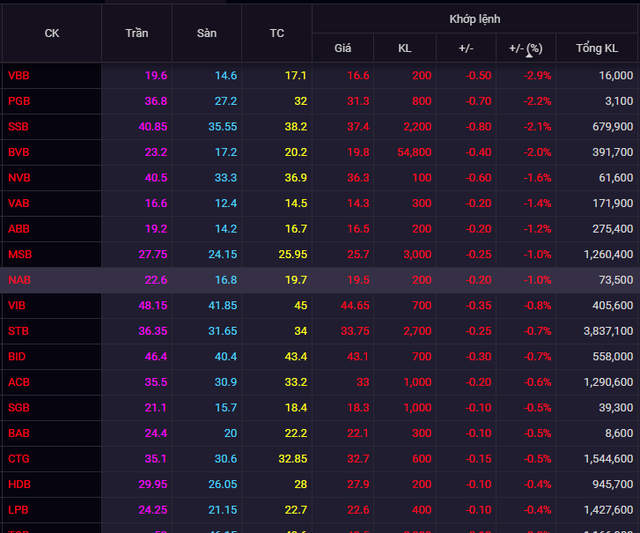Select the CTG stock symbol
The height and width of the screenshot is (533, 640).
(19, 458)
